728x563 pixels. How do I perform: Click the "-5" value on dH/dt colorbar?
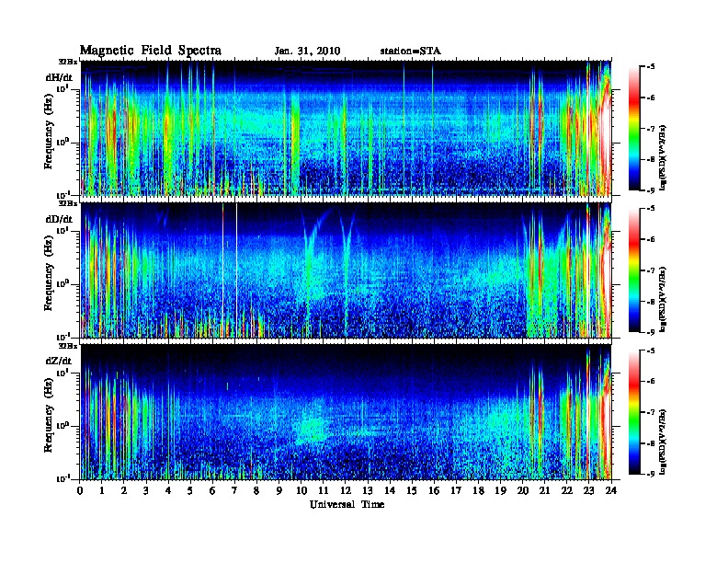click(651, 67)
